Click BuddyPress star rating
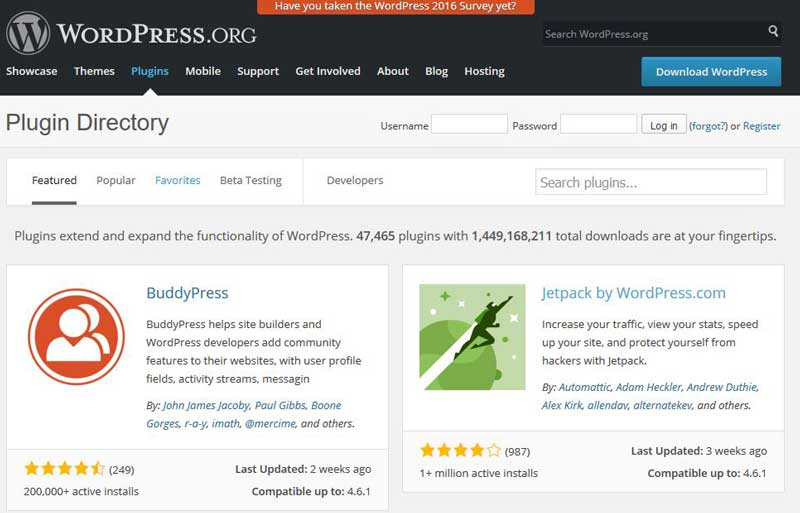Image resolution: width=800 pixels, height=513 pixels. [x=64, y=469]
